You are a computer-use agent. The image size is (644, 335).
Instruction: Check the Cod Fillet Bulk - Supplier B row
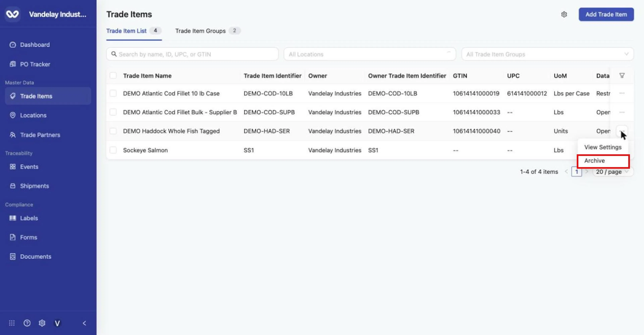point(113,112)
